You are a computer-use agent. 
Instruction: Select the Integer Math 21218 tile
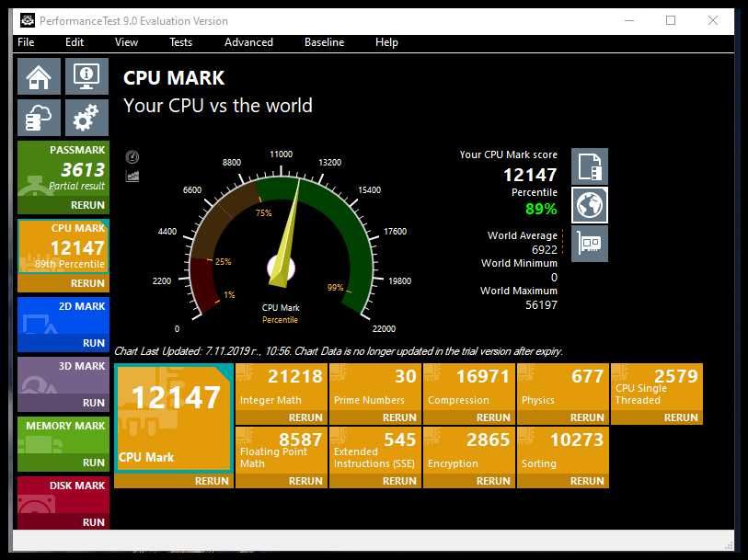point(282,387)
